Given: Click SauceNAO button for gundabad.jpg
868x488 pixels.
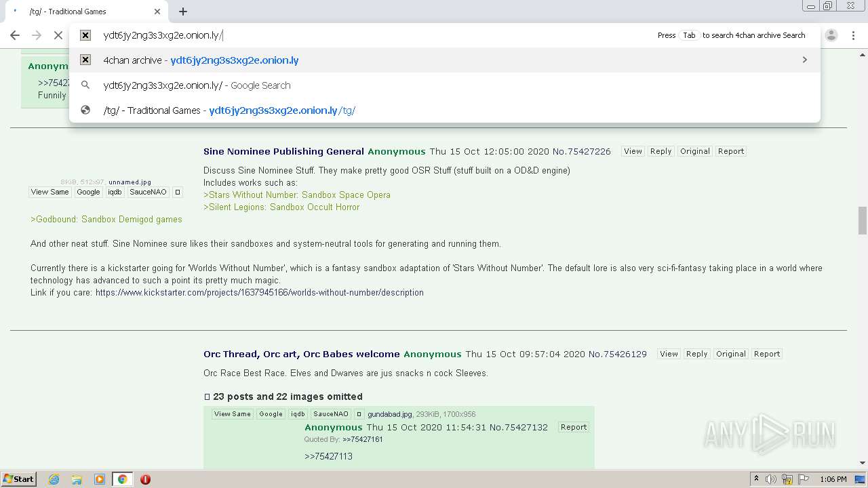Looking at the screenshot, I should (331, 414).
